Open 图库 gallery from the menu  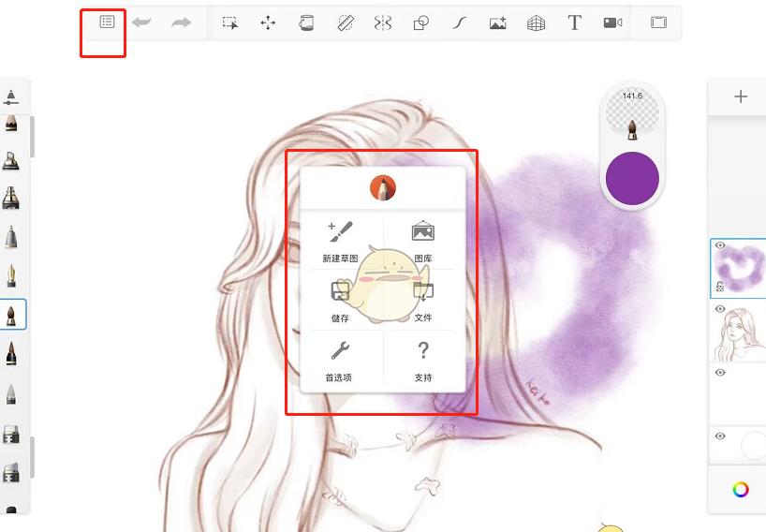coord(422,242)
